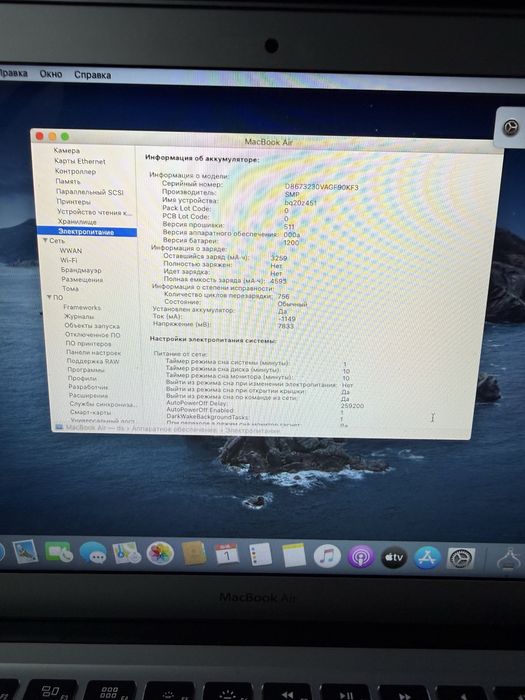Launch Reminders from the Dock
The image size is (525, 700).
(260, 555)
